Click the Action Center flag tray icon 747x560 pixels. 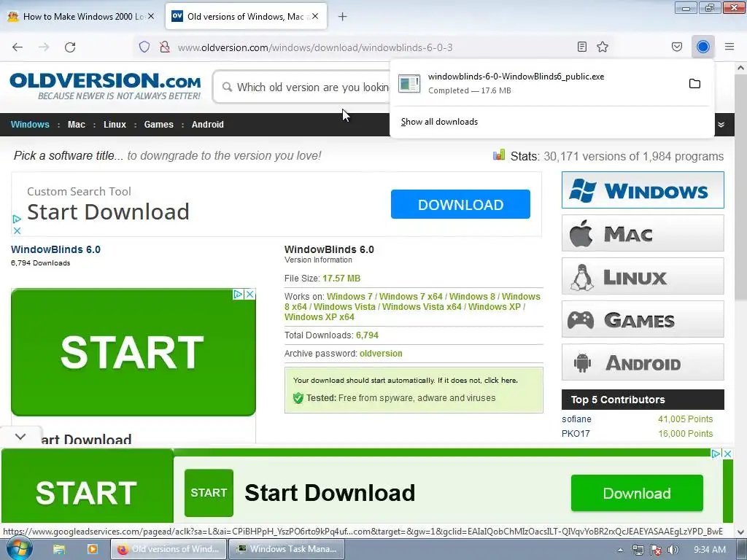pos(656,550)
